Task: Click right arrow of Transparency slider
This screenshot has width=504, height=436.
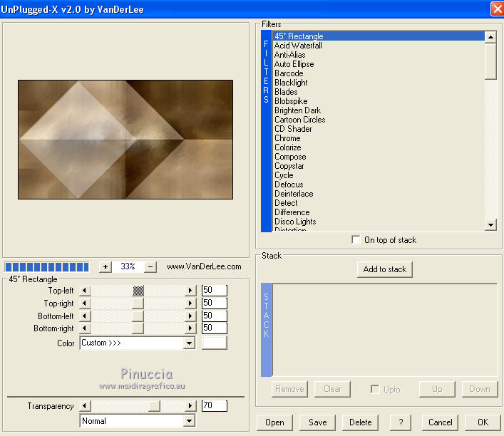Action: tap(190, 406)
